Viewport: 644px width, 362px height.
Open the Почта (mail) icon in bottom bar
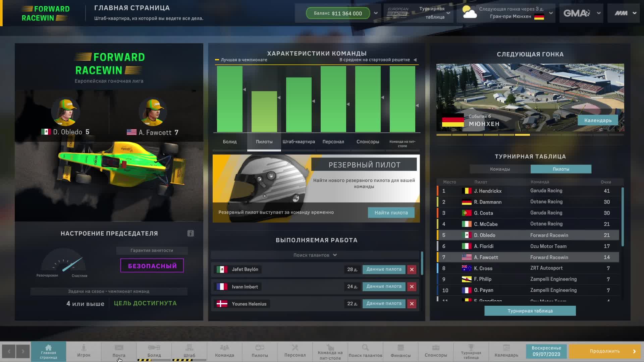click(119, 351)
